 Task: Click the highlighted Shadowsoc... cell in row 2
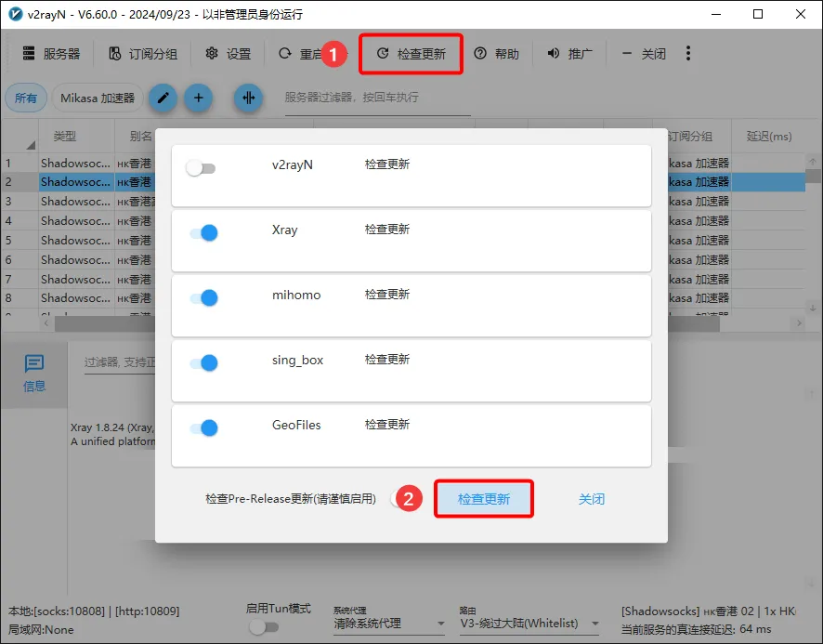click(76, 182)
